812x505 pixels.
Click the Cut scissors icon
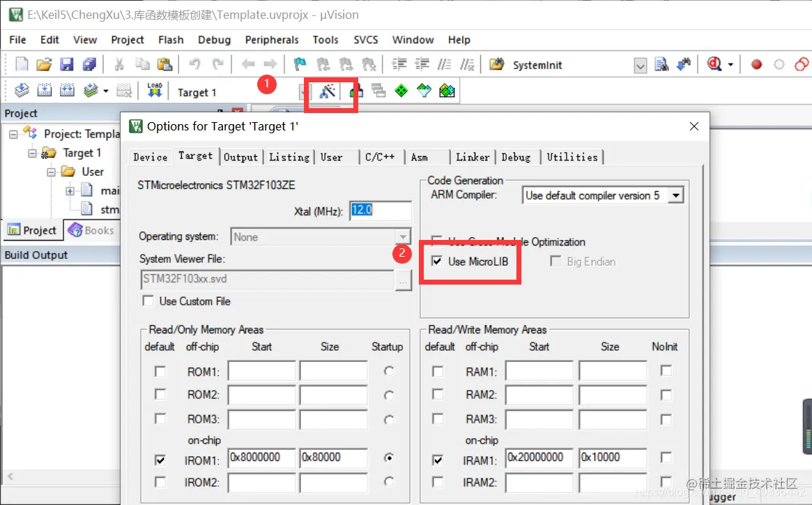[x=119, y=64]
